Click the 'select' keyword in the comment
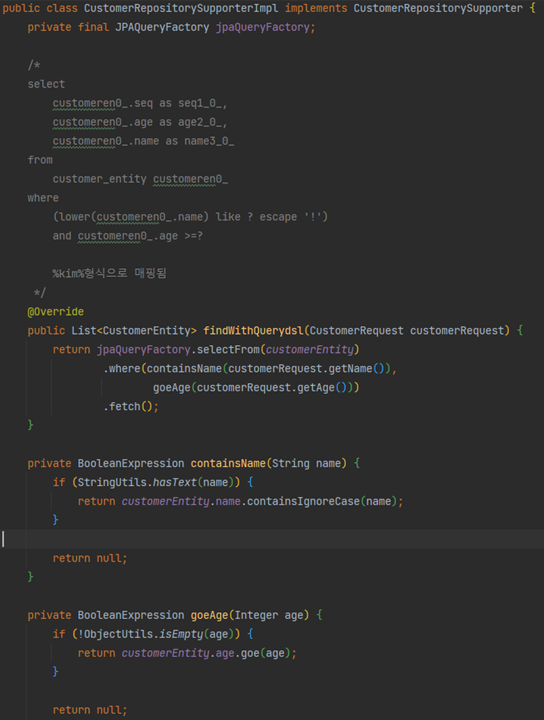 [46, 84]
